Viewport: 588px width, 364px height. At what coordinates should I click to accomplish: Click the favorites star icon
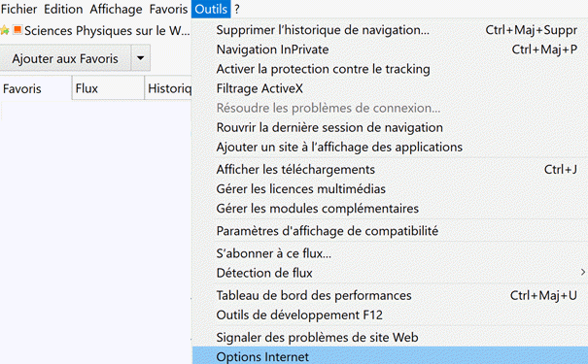pyautogui.click(x=5, y=30)
